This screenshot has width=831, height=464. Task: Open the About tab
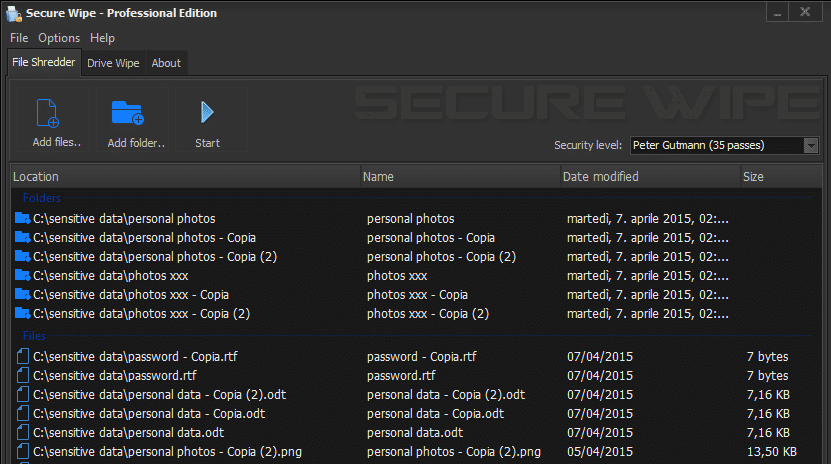click(x=166, y=63)
